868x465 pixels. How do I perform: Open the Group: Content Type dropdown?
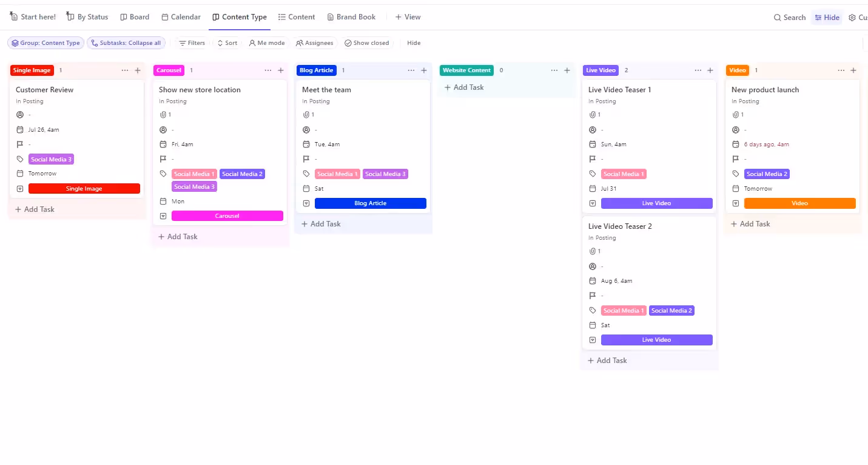click(45, 42)
